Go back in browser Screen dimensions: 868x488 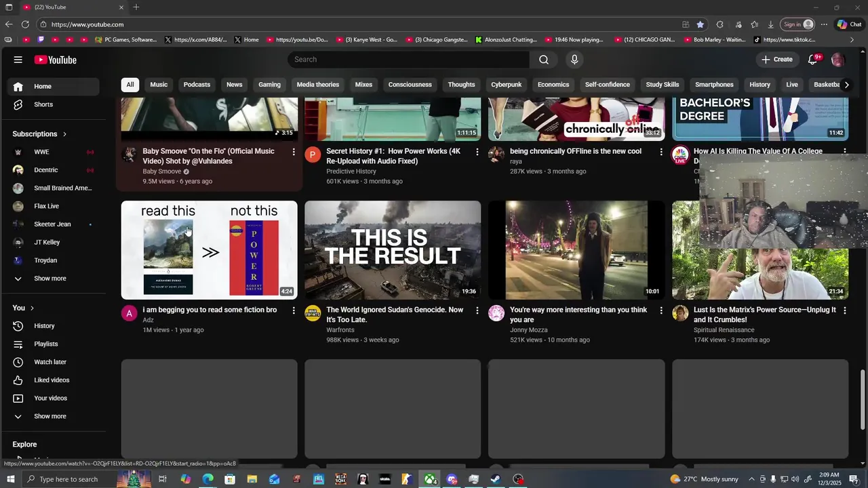(9, 24)
